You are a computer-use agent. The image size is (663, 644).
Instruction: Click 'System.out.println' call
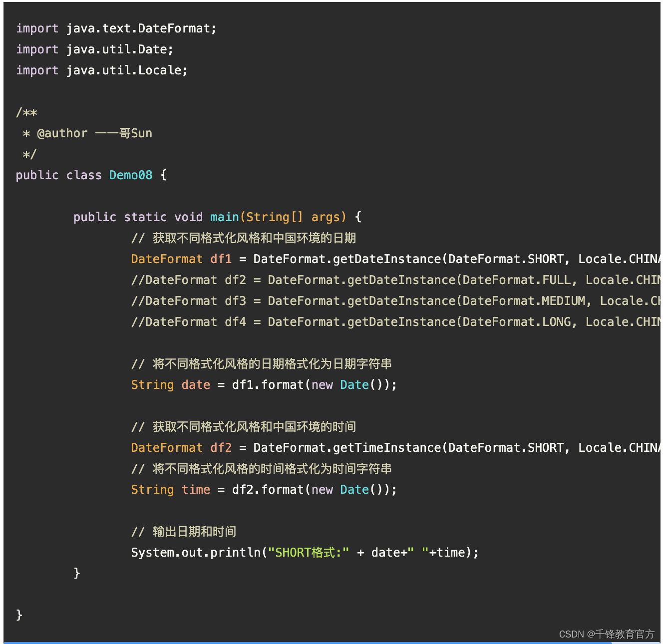pos(196,553)
